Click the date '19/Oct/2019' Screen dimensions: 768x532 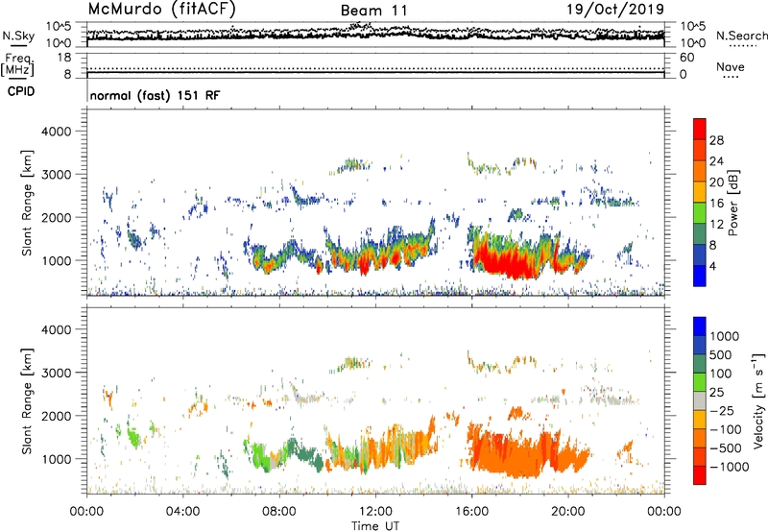pos(615,10)
